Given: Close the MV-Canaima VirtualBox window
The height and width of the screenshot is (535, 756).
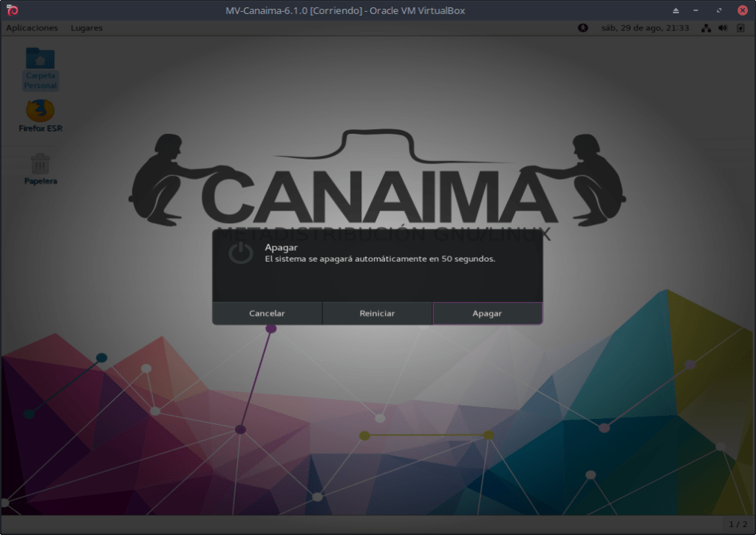Looking at the screenshot, I should pyautogui.click(x=742, y=10).
